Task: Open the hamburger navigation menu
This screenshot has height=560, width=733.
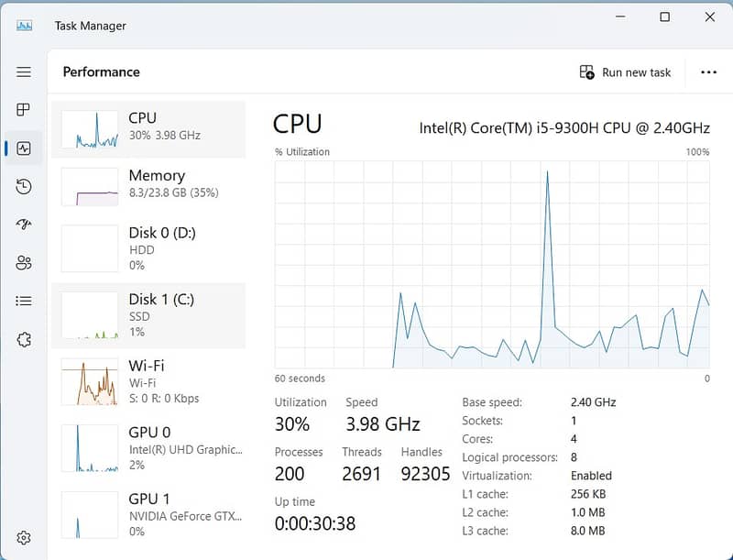Action: click(24, 71)
